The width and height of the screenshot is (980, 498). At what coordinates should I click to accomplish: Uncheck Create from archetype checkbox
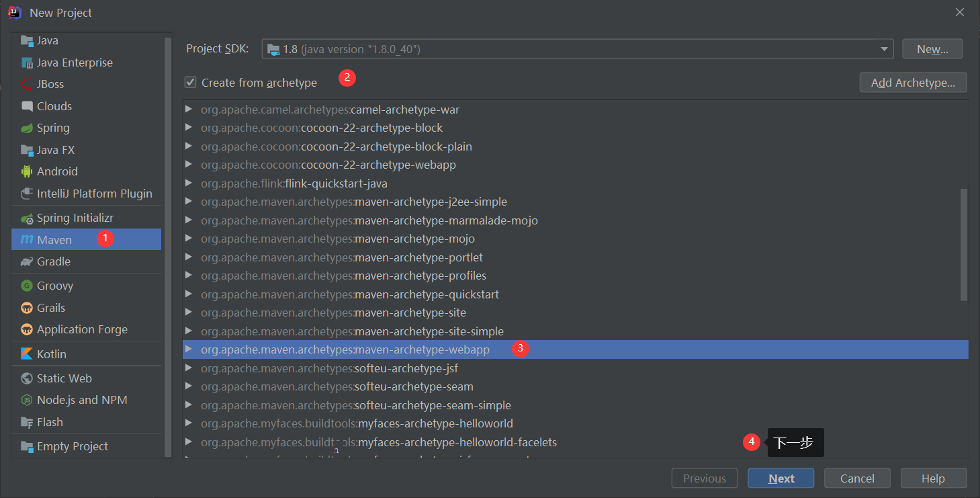tap(191, 83)
